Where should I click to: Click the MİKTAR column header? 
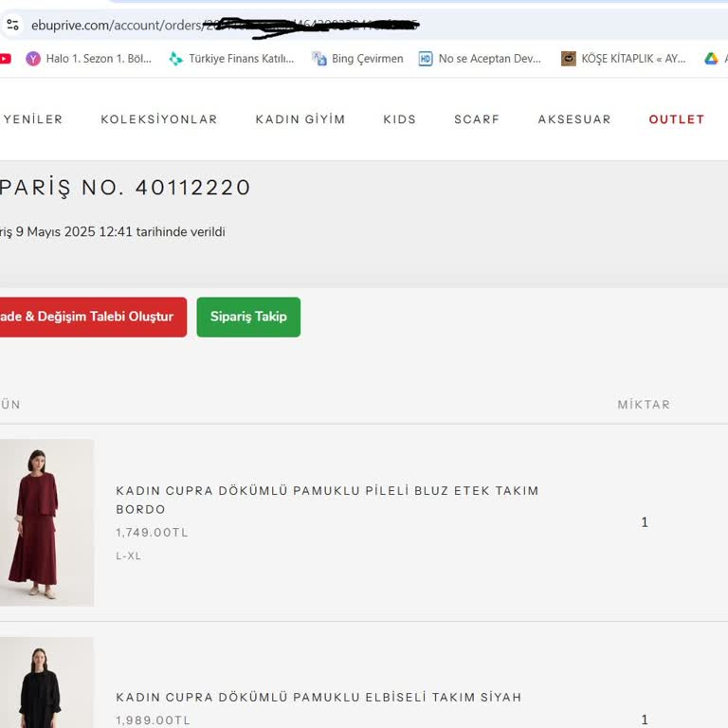[644, 405]
